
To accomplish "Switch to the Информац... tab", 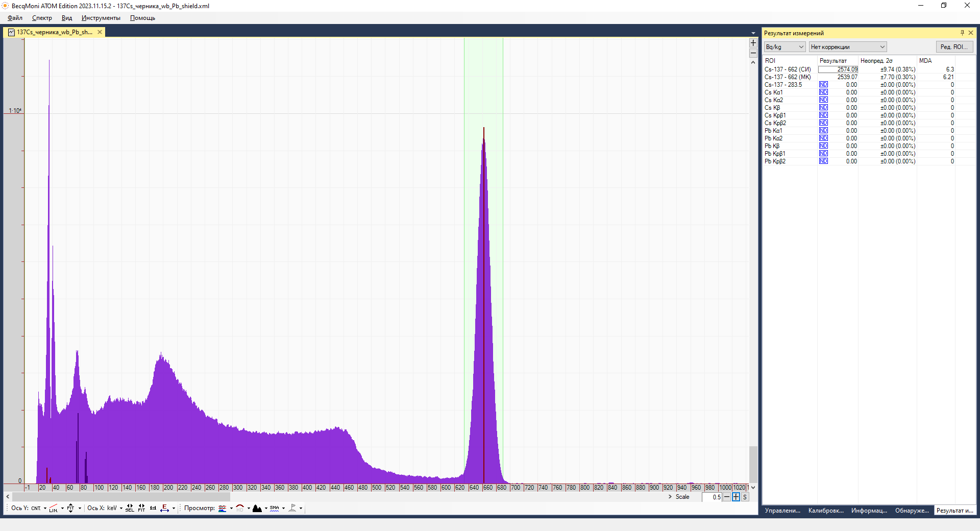I will click(x=869, y=511).
